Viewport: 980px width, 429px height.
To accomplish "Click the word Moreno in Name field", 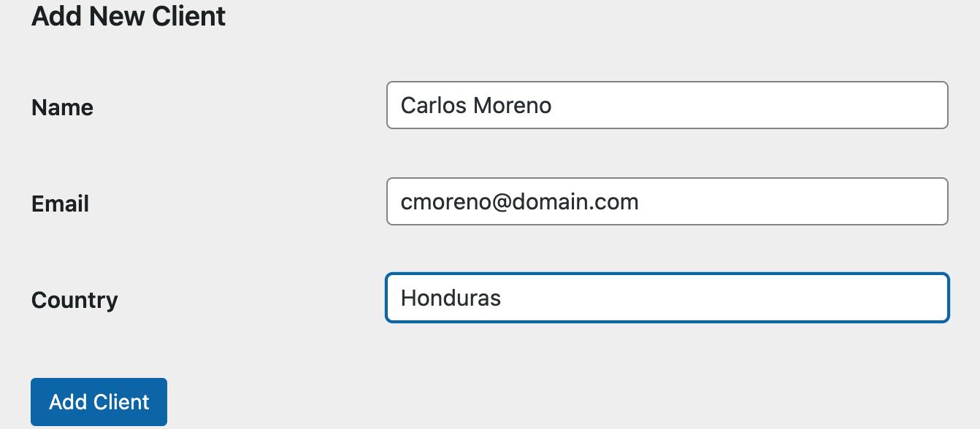I will tap(513, 105).
